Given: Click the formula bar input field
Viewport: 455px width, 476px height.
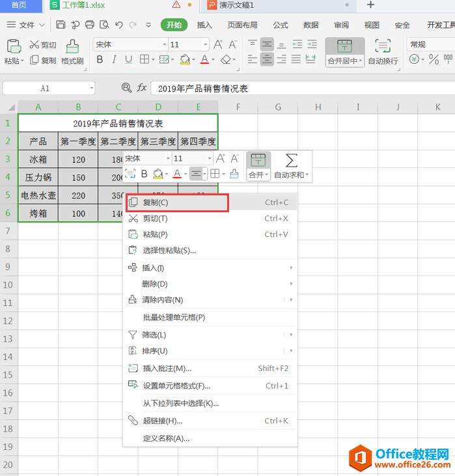Looking at the screenshot, I should coord(303,89).
